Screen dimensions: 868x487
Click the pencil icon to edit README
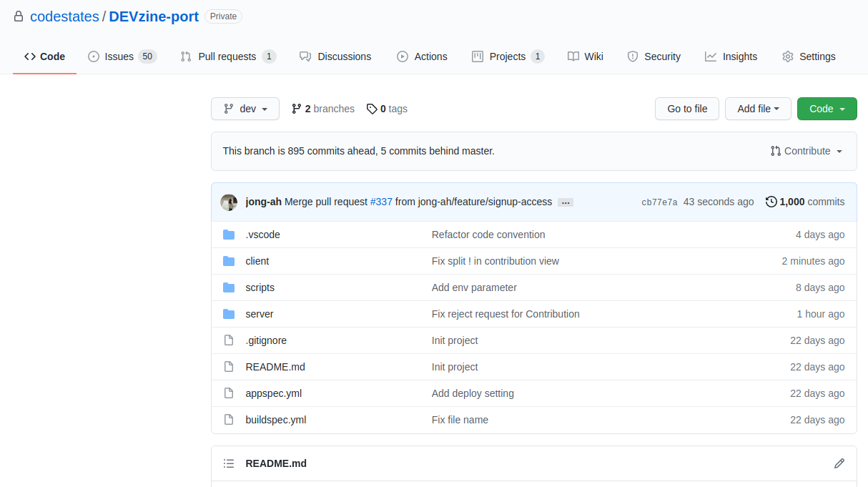[839, 463]
